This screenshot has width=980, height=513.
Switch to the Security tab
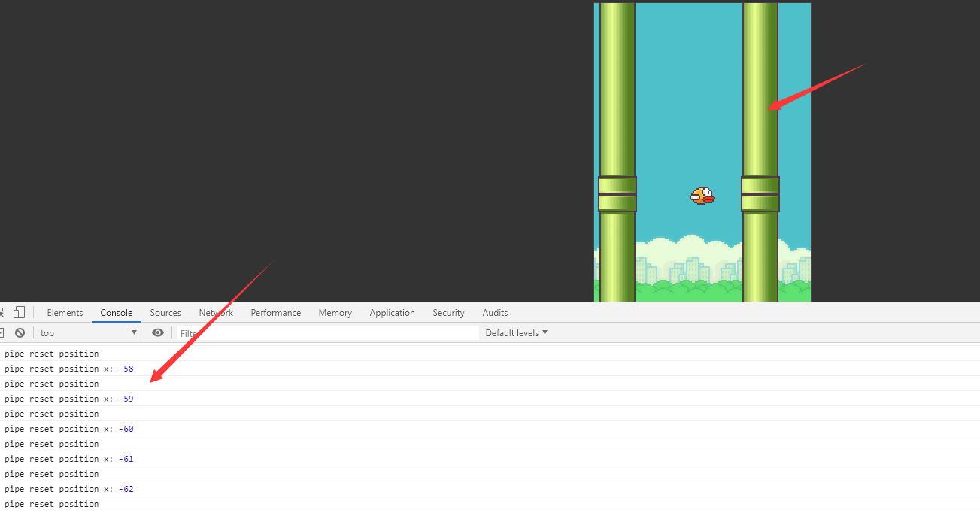click(x=448, y=313)
